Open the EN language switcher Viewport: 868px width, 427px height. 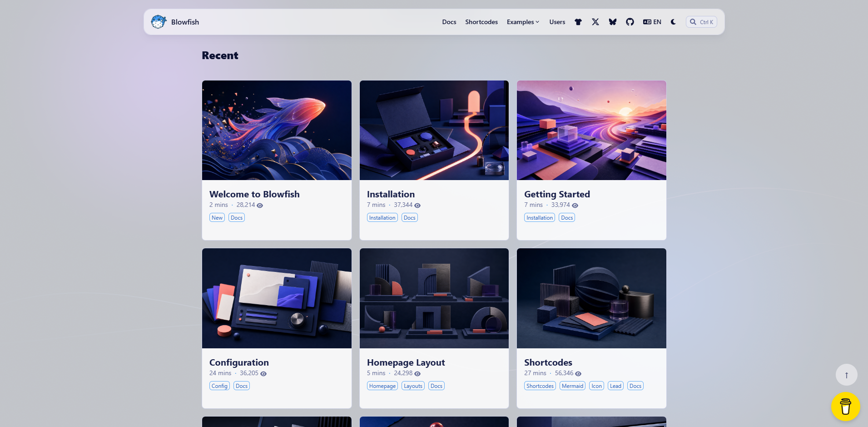tap(652, 22)
